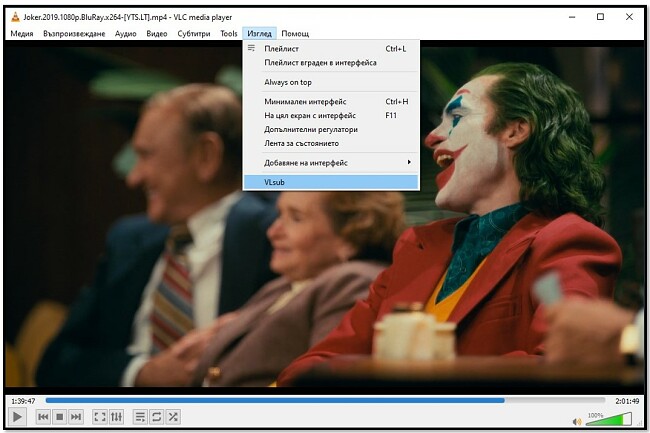
Task: Click the playlist icon beside Плейлист entry
Action: click(251, 48)
